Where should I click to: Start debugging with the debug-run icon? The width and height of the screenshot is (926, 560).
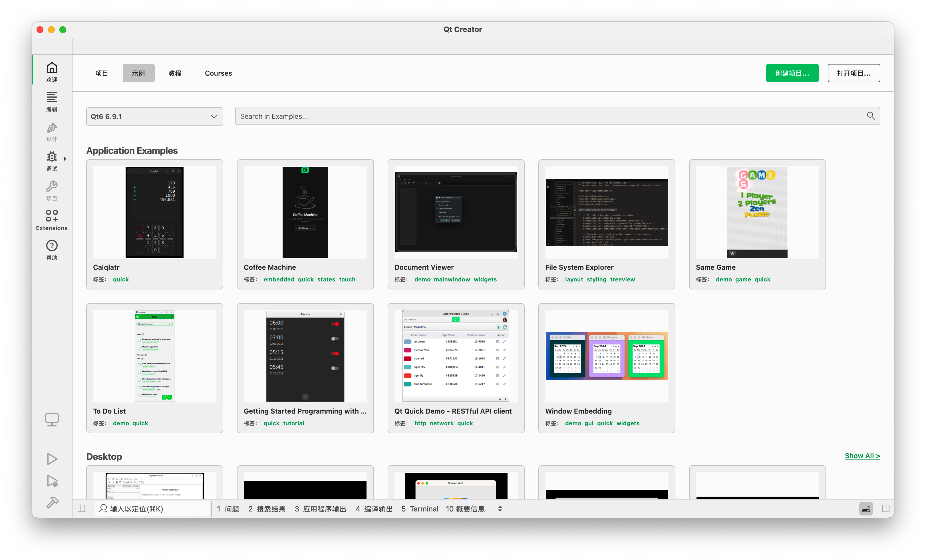52,481
